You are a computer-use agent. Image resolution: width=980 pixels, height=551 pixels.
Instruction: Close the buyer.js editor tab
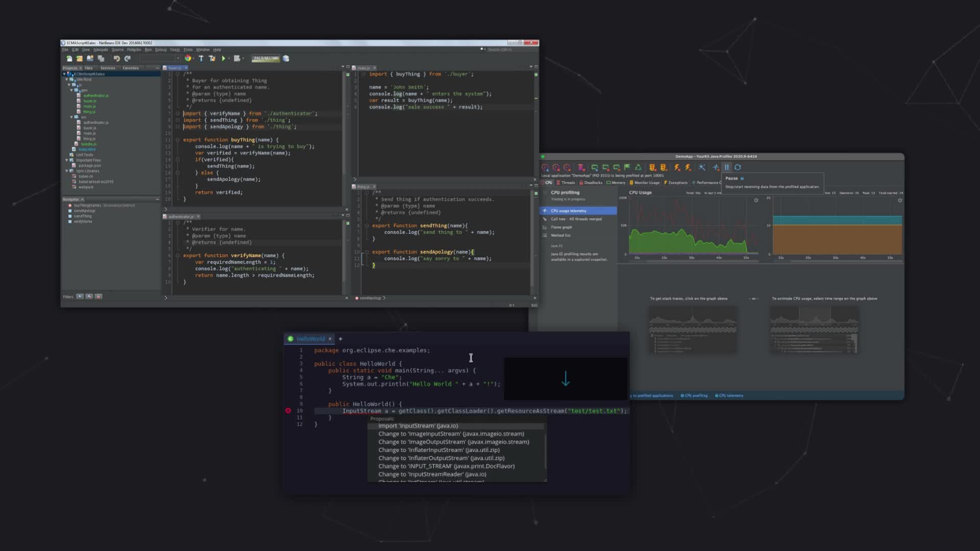click(x=186, y=68)
